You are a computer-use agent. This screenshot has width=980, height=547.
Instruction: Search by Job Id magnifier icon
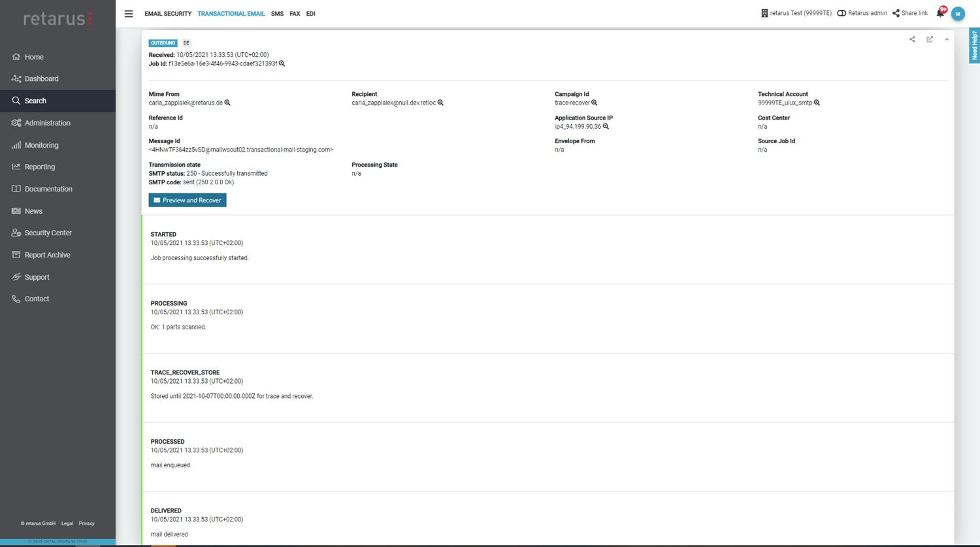click(282, 63)
